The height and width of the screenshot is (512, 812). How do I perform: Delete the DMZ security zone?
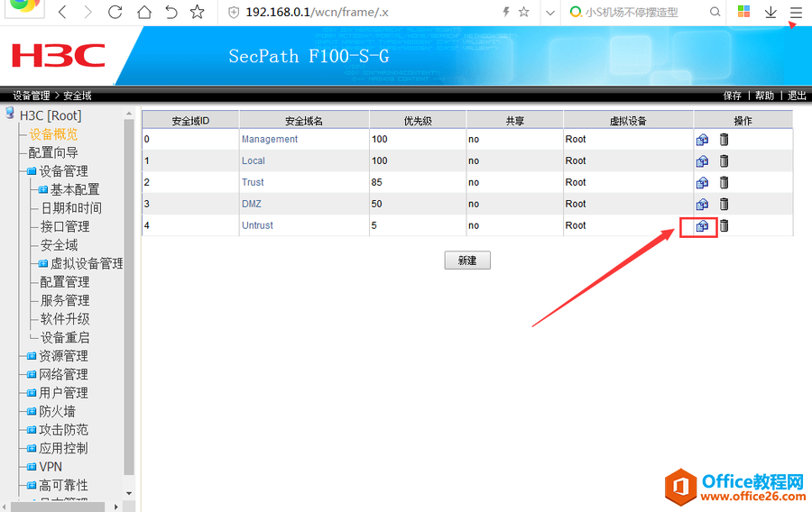coord(724,204)
